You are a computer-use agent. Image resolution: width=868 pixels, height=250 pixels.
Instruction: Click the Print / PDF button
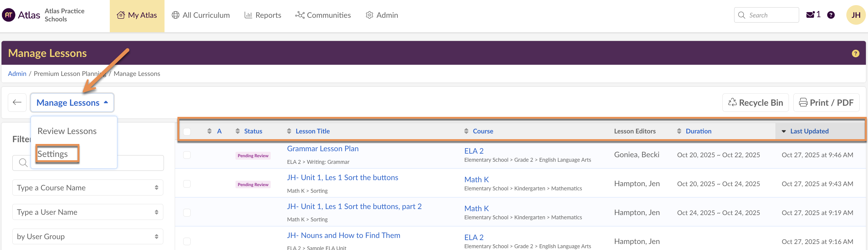coord(826,103)
